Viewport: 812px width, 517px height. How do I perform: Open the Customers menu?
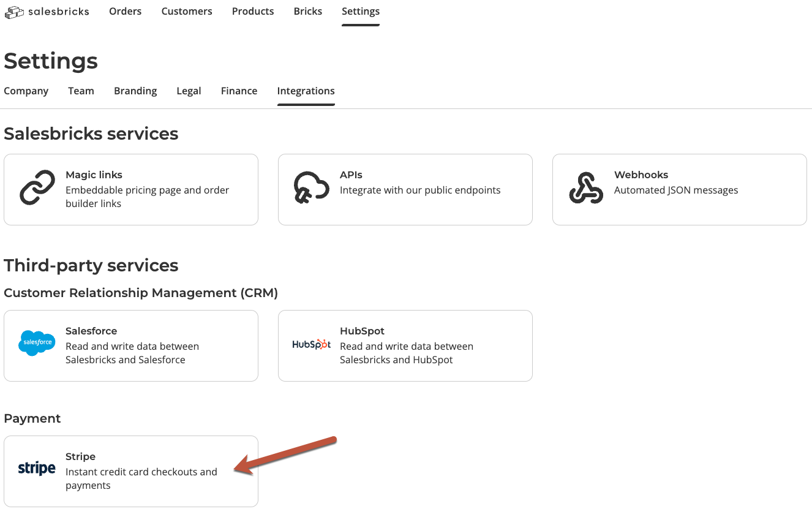(187, 11)
